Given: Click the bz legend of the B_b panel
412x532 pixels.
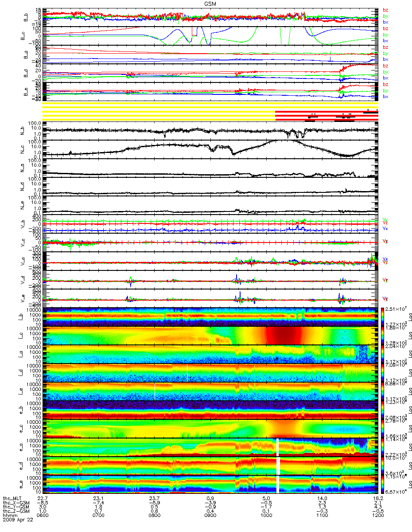Looking at the screenshot, I should point(385,10).
